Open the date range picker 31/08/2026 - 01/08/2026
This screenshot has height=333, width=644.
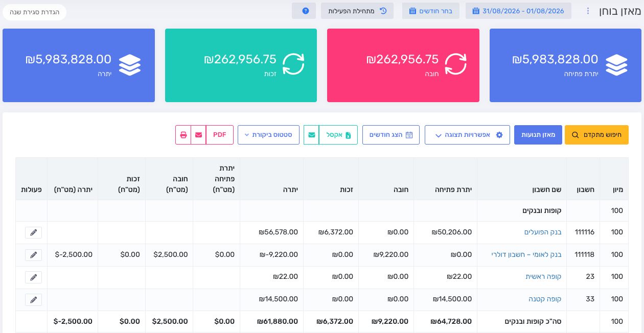518,11
